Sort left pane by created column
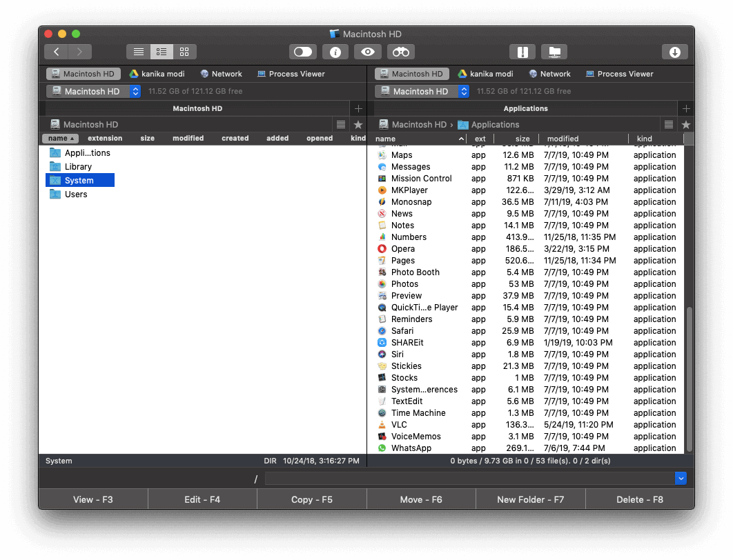733x560 pixels. [235, 138]
